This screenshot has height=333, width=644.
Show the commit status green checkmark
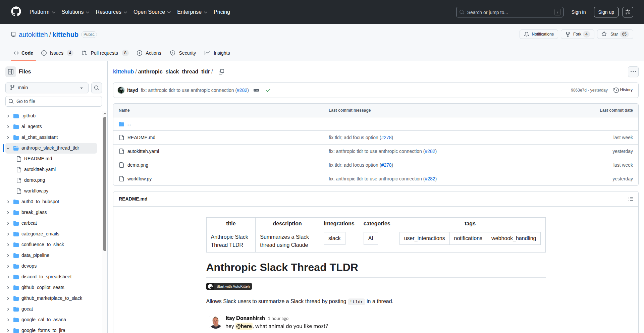(268, 90)
